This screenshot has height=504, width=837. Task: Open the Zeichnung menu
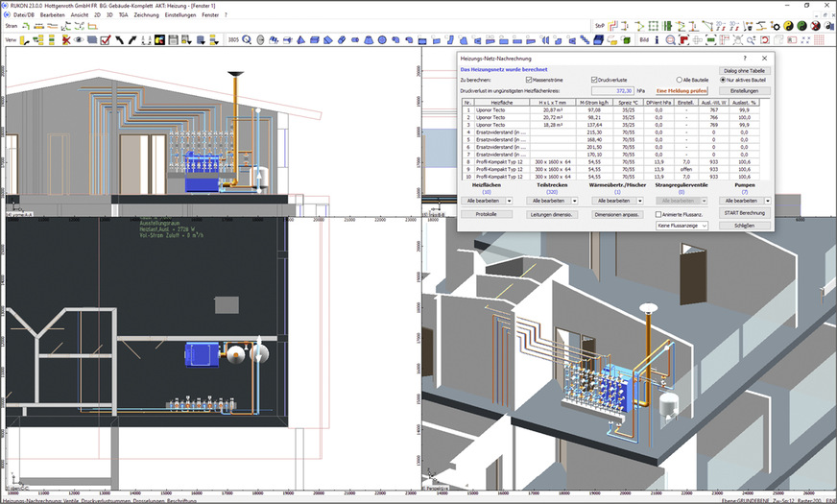146,15
